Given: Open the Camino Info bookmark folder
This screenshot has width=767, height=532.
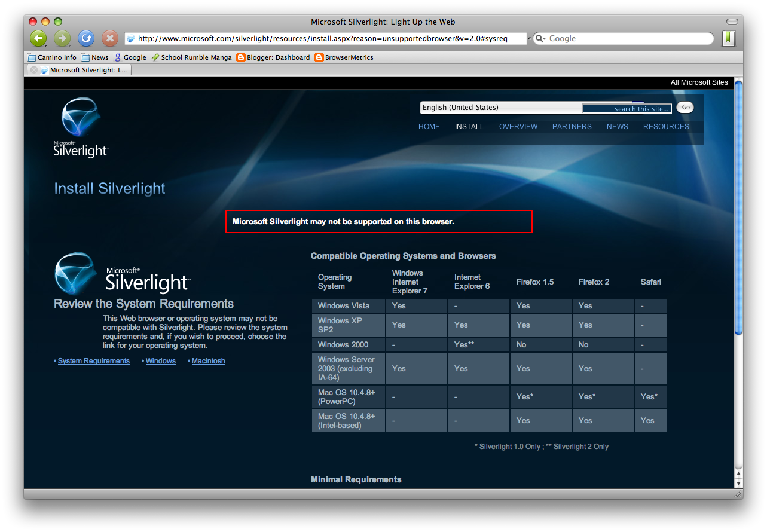Looking at the screenshot, I should click(x=52, y=57).
